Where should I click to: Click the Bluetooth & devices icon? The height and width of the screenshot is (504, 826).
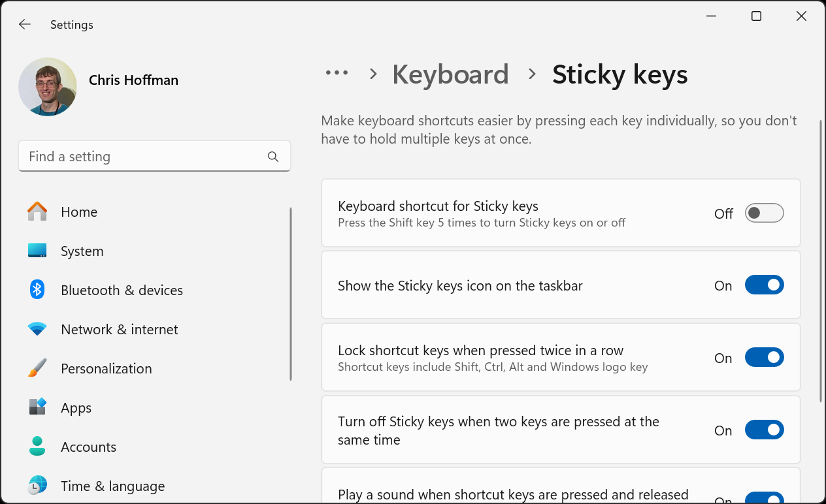point(37,290)
